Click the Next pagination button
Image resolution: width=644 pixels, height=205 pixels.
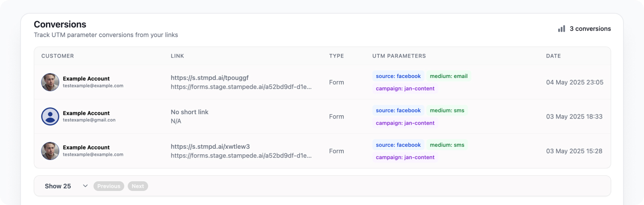pos(138,186)
